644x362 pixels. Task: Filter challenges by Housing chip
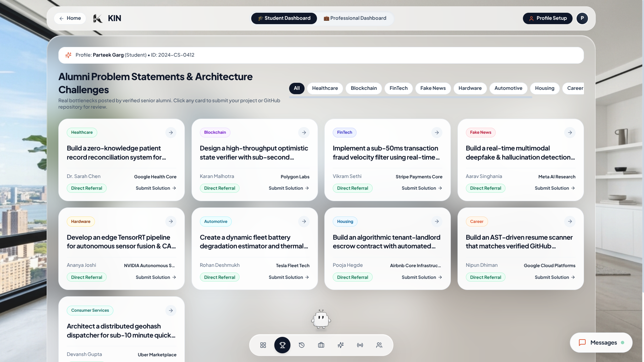(544, 88)
